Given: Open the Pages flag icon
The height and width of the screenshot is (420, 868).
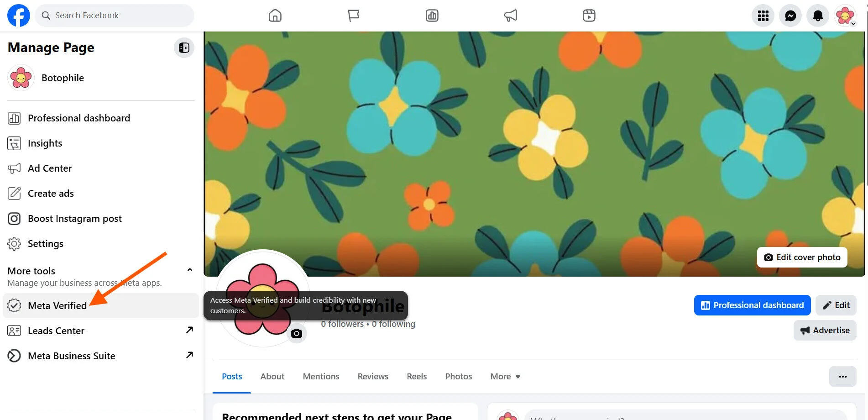Looking at the screenshot, I should pos(353,16).
